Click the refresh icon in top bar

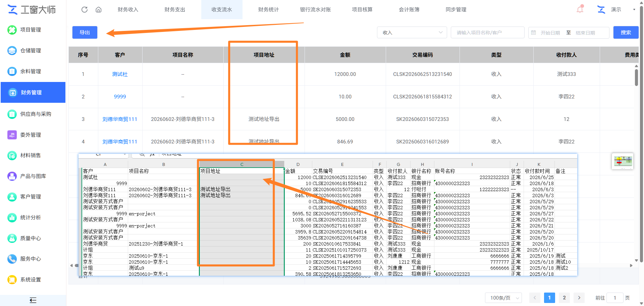pyautogui.click(x=85, y=9)
